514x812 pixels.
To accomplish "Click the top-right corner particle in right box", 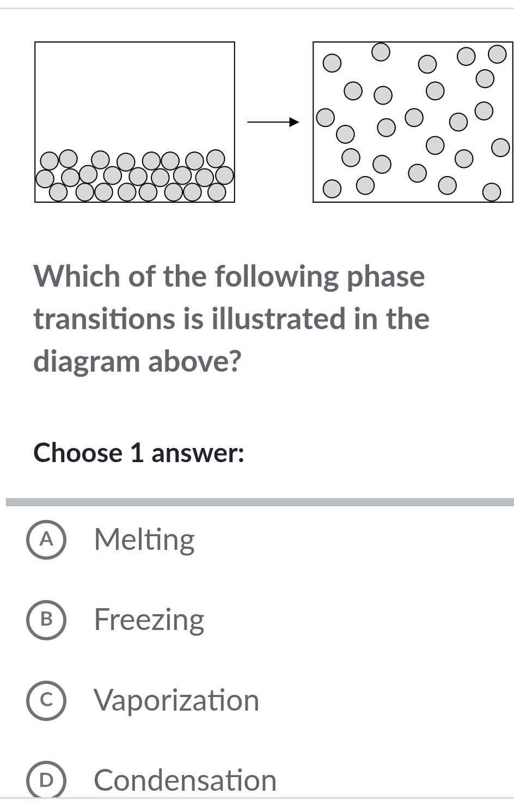I will tap(497, 54).
